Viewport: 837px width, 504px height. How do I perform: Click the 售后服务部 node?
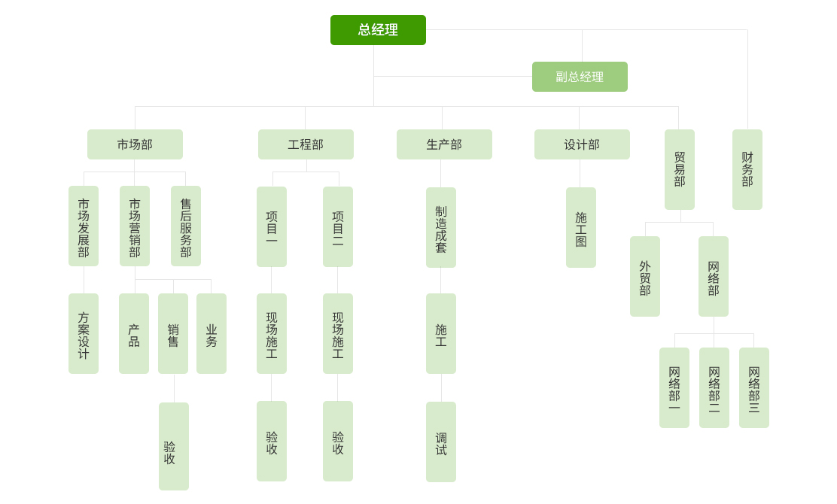pos(186,226)
